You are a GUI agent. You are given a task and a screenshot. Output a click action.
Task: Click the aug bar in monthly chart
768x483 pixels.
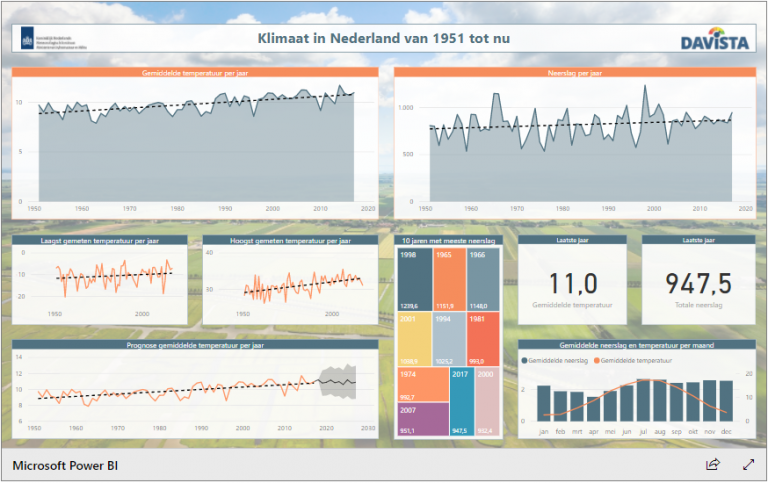[x=660, y=400]
